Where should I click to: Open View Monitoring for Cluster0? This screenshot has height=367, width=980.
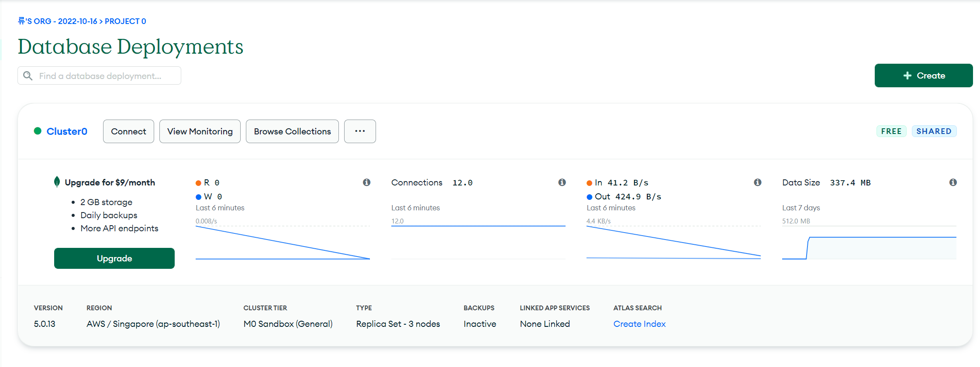[200, 131]
